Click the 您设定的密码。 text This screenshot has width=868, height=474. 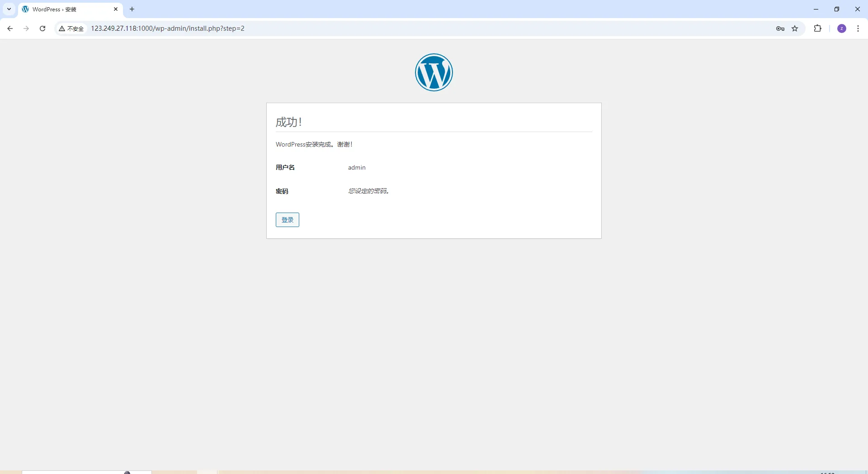click(x=369, y=191)
